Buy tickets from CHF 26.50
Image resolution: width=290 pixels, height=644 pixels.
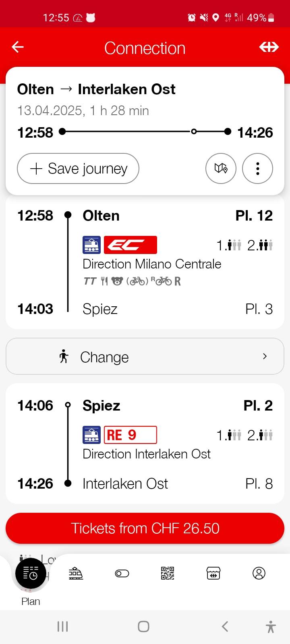tap(145, 528)
